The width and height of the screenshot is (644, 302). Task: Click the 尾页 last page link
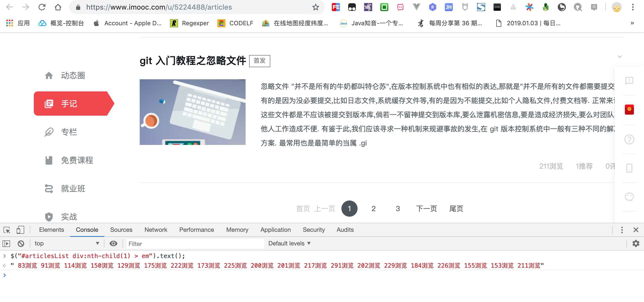[x=456, y=209]
